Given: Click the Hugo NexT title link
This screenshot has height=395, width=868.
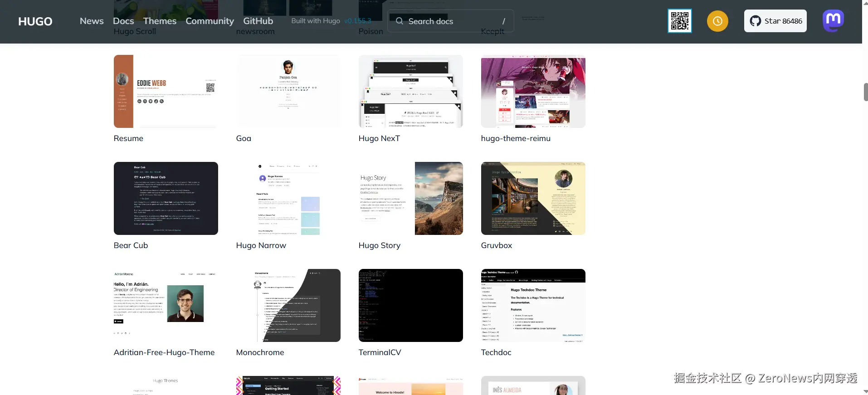Looking at the screenshot, I should tap(379, 138).
